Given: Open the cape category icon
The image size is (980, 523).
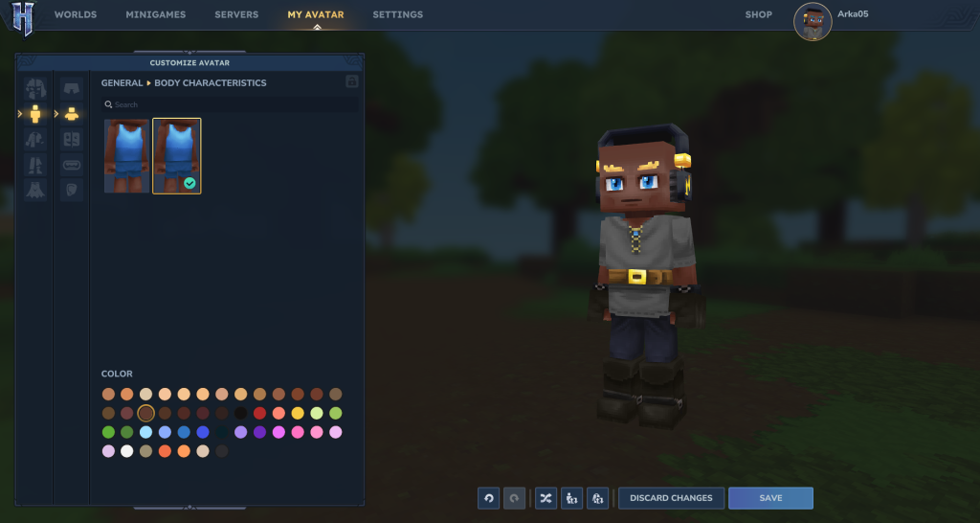Looking at the screenshot, I should [35, 190].
